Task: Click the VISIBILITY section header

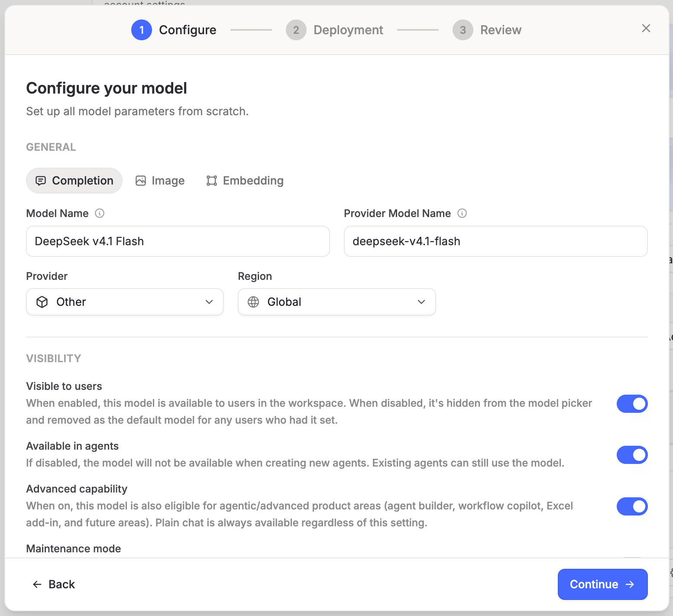Action: [x=54, y=359]
